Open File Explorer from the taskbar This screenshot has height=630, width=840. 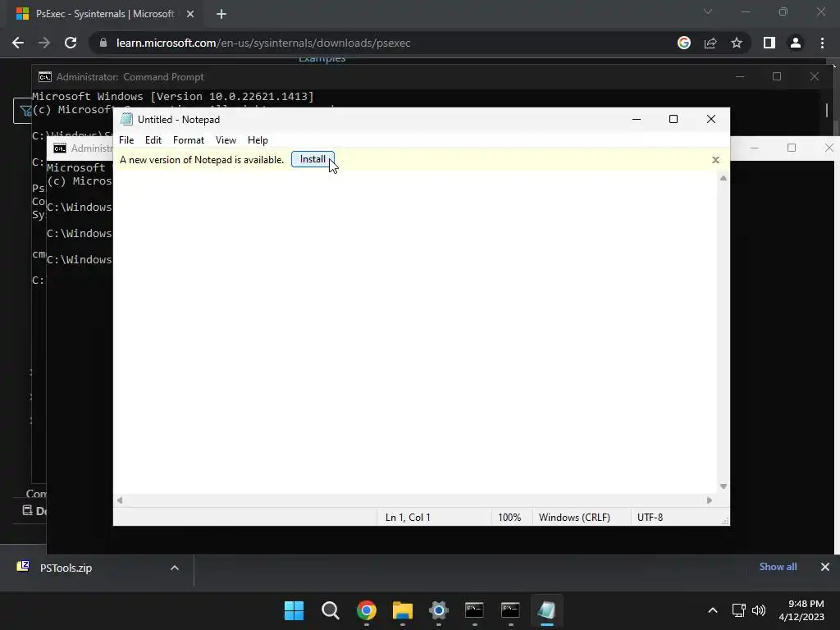point(402,610)
